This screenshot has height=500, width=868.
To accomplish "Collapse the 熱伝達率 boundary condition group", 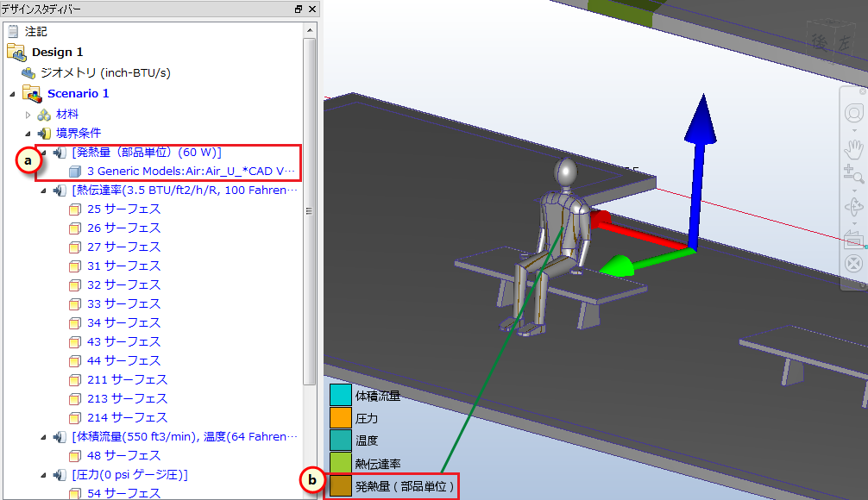I will (x=43, y=191).
